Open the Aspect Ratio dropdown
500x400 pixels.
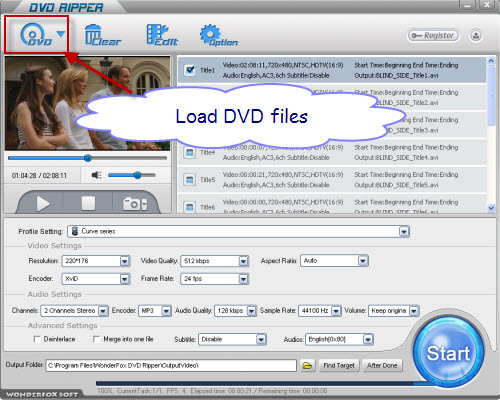362,261
